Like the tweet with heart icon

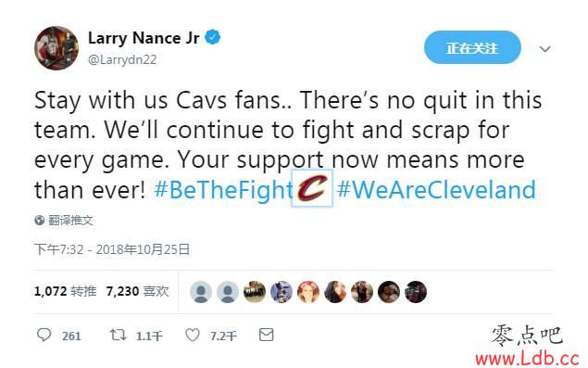tap(193, 335)
